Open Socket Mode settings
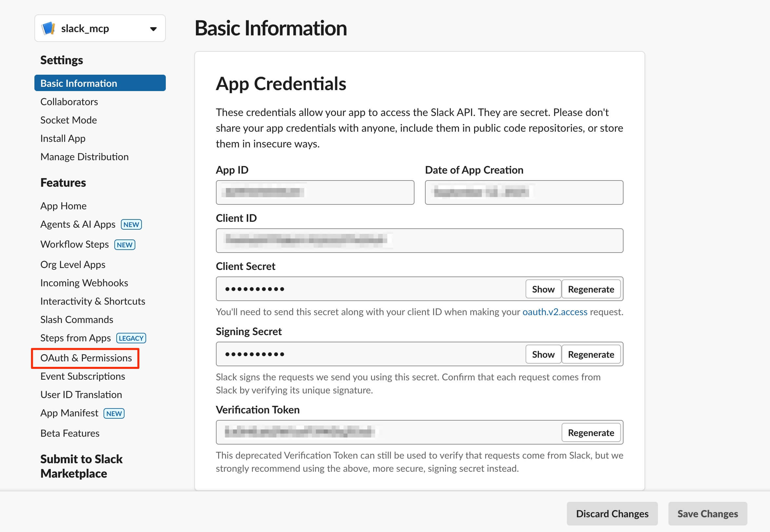Image resolution: width=770 pixels, height=532 pixels. point(68,120)
